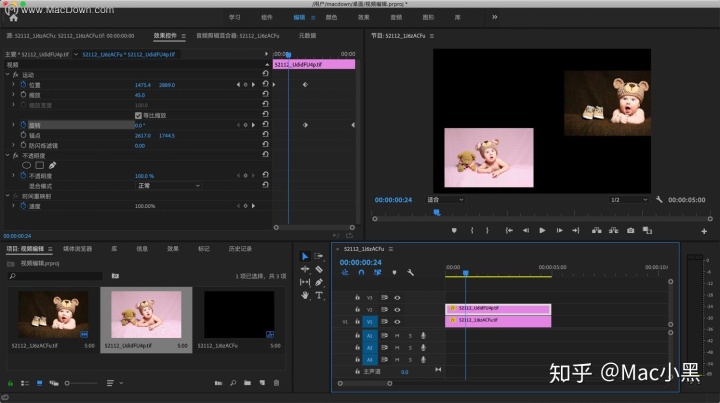
Task: Toggle Rotation animation stopwatch
Action: point(23,124)
